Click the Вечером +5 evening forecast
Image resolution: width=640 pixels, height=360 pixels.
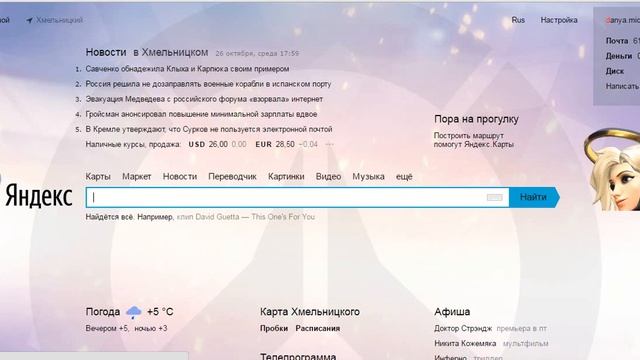click(107, 328)
